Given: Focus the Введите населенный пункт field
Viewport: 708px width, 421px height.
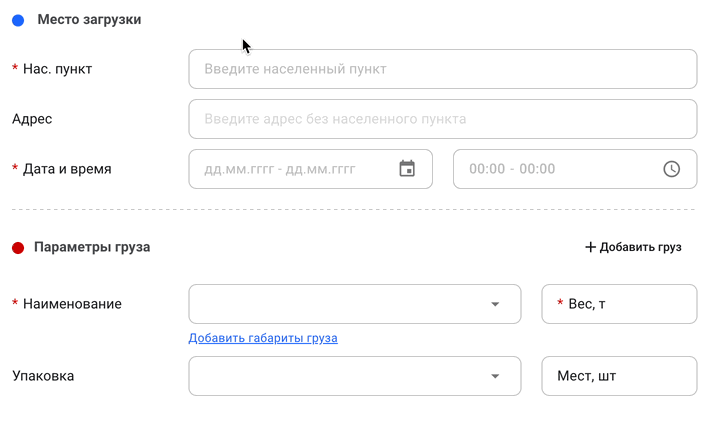Looking at the screenshot, I should click(442, 69).
